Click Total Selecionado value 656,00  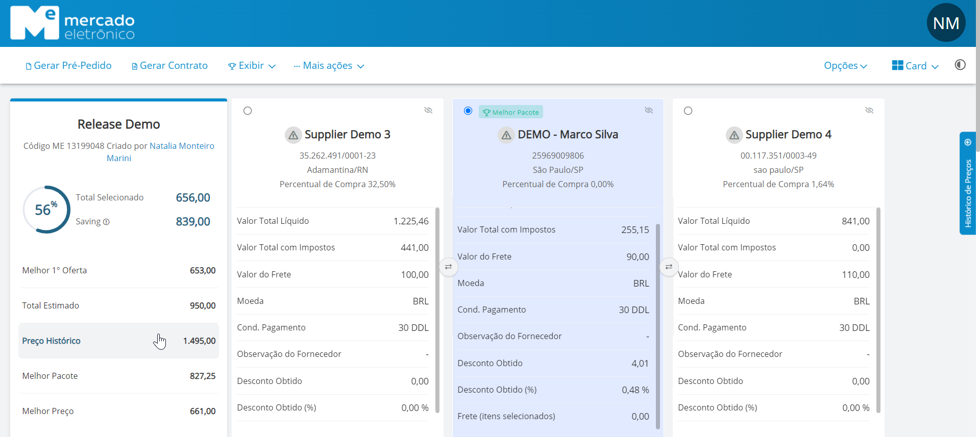(x=193, y=198)
